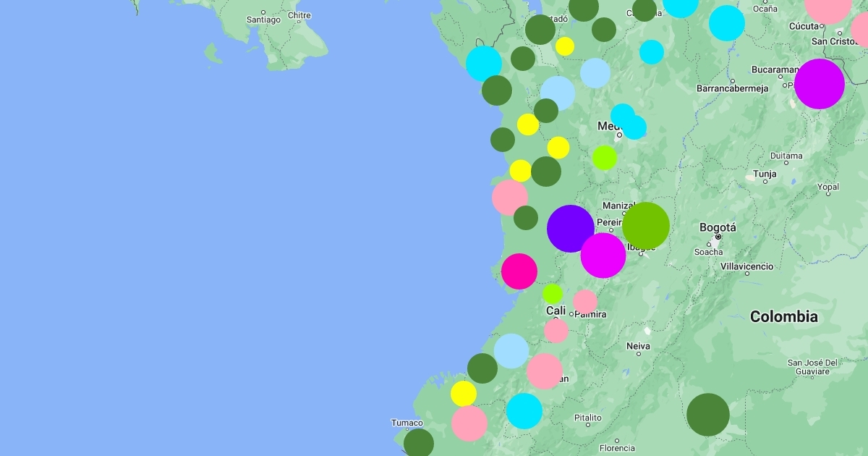868x456 pixels.
Task: Click the yellow circle northeast of Tumaco
Action: 464,394
